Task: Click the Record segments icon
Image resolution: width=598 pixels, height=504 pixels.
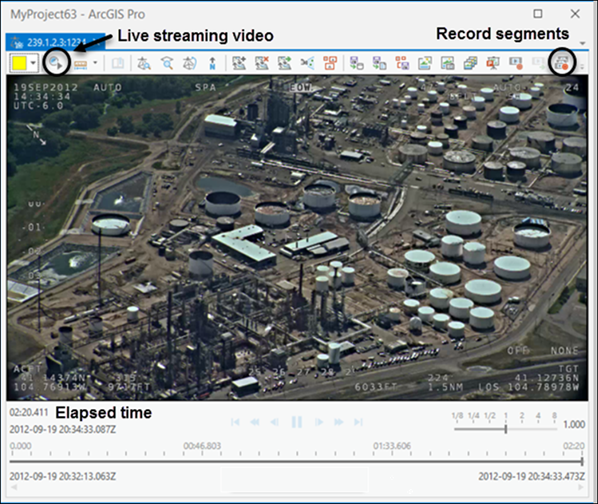Action: click(562, 63)
